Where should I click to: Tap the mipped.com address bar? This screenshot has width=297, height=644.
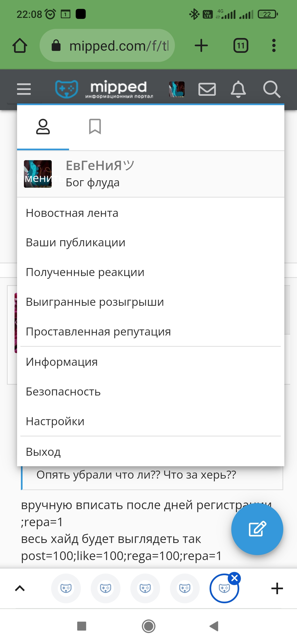tap(107, 46)
